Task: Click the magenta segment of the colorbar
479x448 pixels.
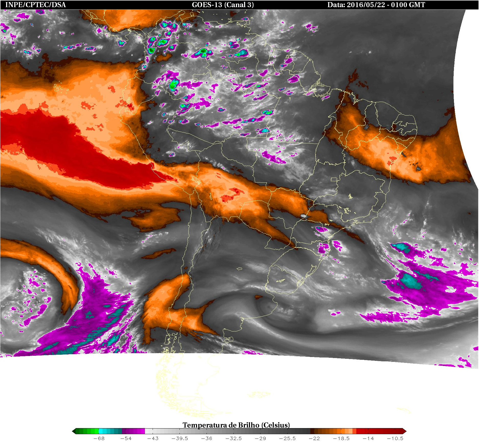Action: [133, 431]
